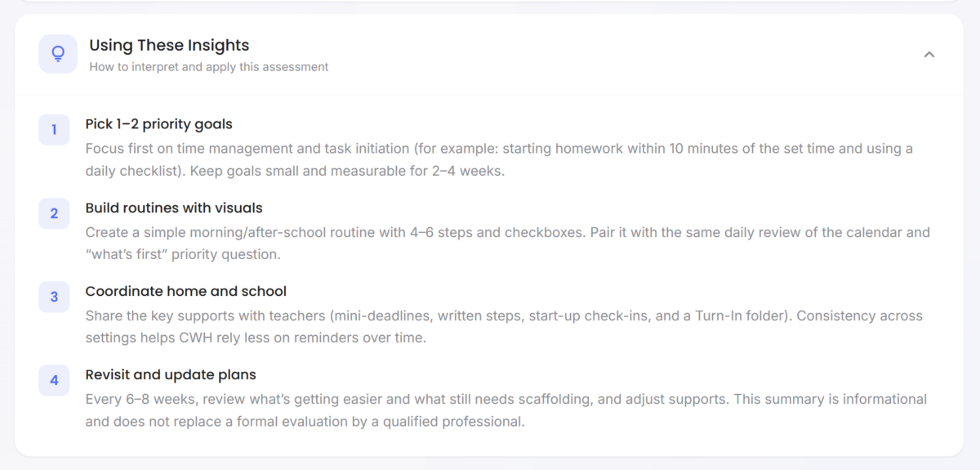This screenshot has height=470, width=980.
Task: Click the CWH reminders consistency sentence
Action: coord(256,338)
